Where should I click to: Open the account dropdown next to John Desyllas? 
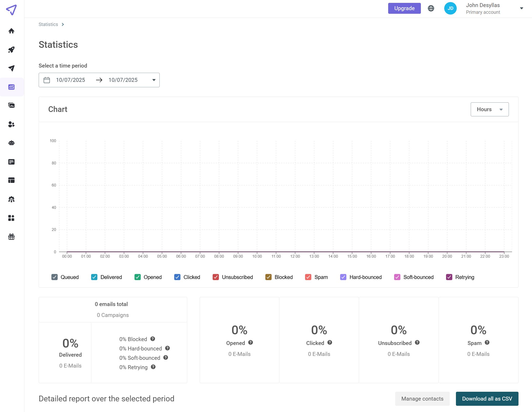521,8
